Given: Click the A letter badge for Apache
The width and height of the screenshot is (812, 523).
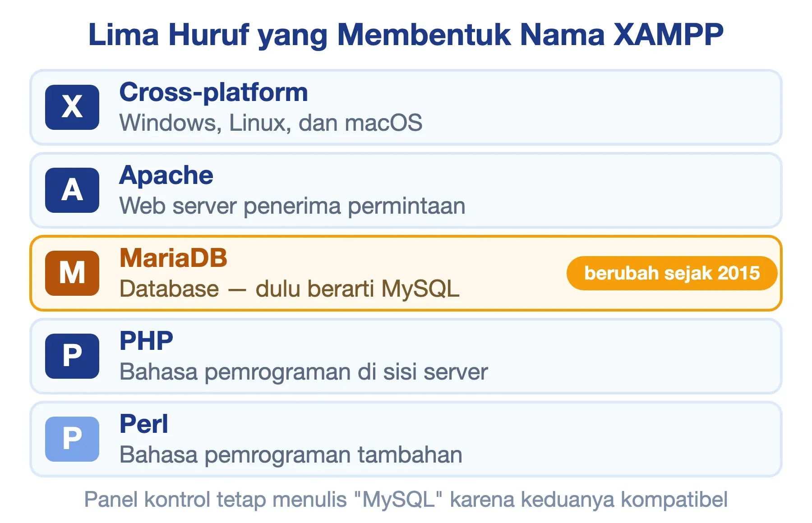Looking at the screenshot, I should [72, 190].
